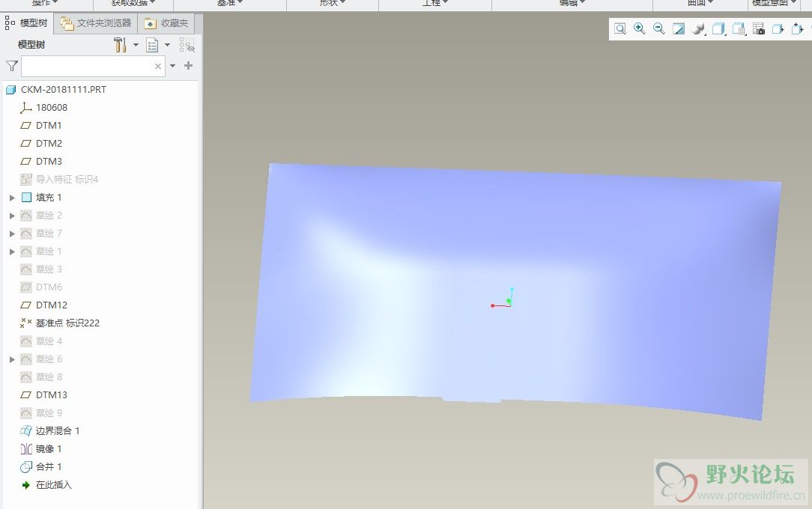This screenshot has width=812, height=509.
Task: Switch to the 模型树 tab
Action: (26, 22)
